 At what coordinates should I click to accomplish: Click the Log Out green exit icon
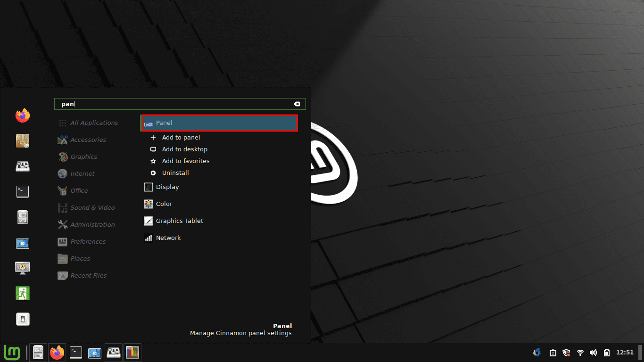[22, 293]
